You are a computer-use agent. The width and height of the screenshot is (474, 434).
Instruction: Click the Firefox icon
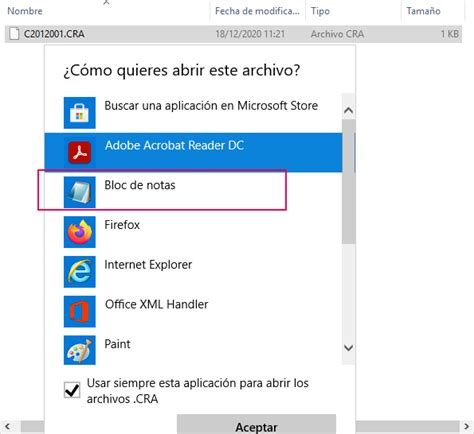pos(79,232)
